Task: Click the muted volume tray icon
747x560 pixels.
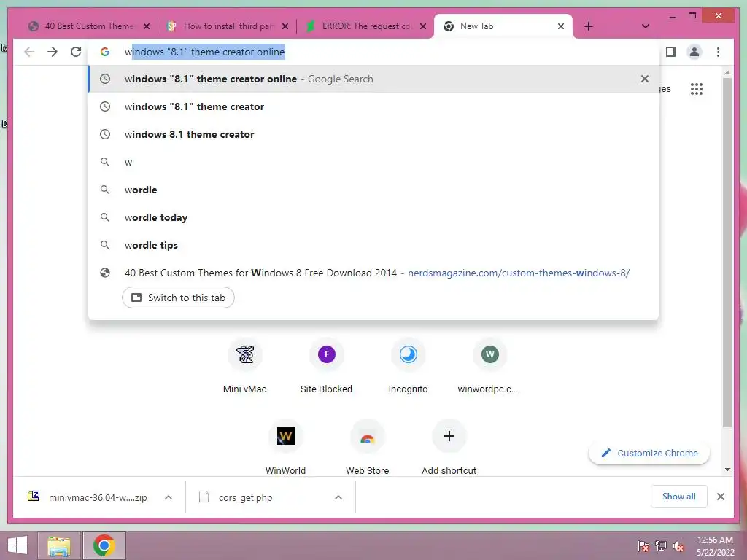Action: tap(678, 546)
